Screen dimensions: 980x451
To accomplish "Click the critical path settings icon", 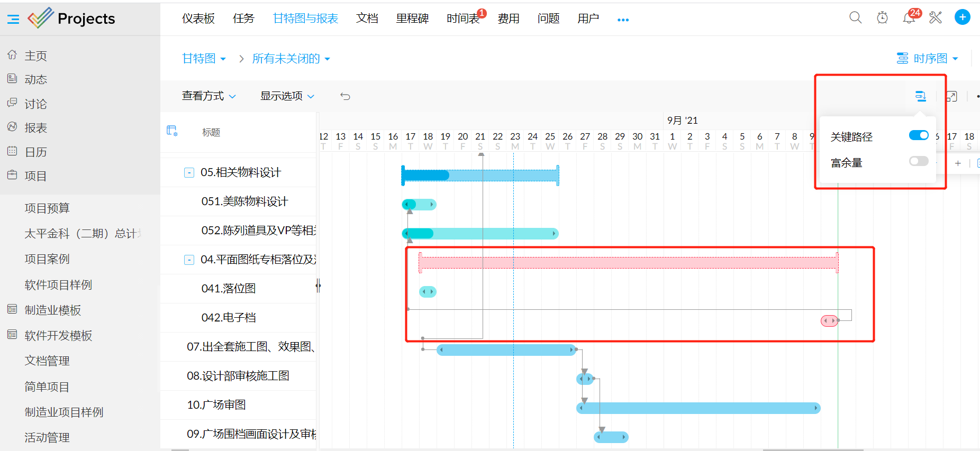I will pos(921,96).
